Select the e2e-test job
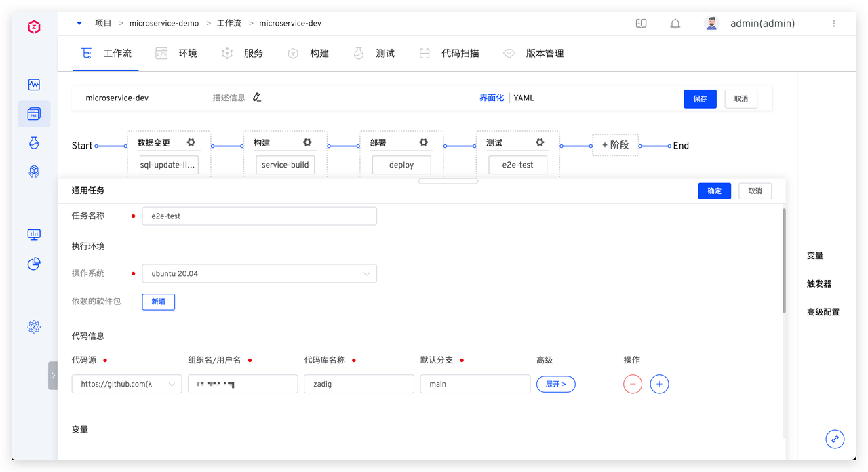 point(517,165)
